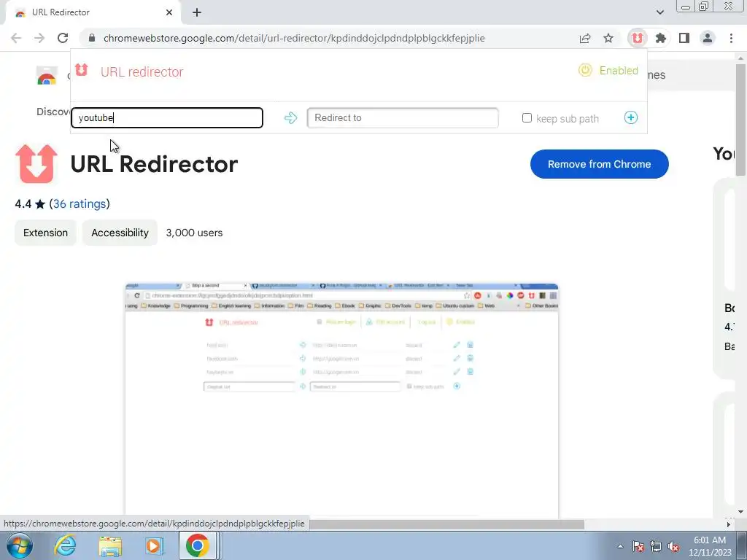
Task: Open a new tab with the plus button
Action: pos(197,12)
